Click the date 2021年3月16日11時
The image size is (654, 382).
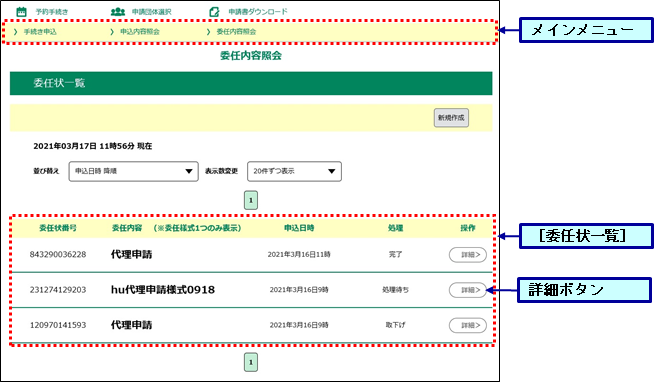click(299, 254)
